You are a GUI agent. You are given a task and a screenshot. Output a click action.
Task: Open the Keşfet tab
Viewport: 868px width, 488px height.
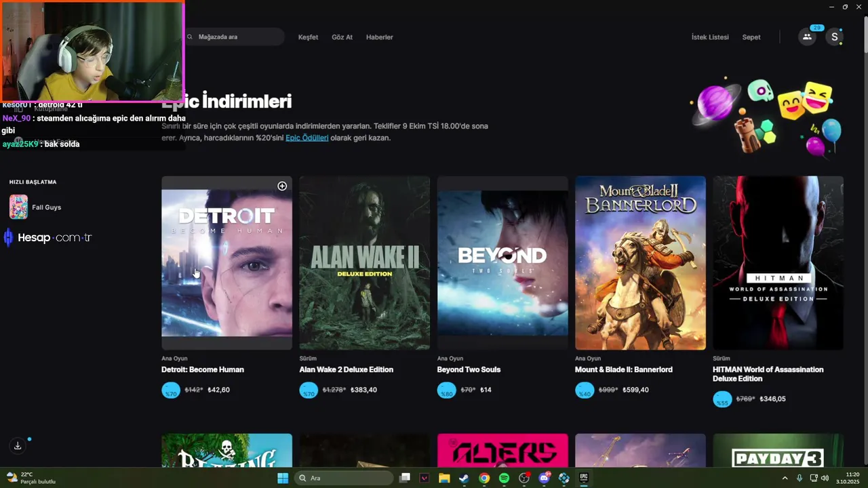[x=308, y=37]
